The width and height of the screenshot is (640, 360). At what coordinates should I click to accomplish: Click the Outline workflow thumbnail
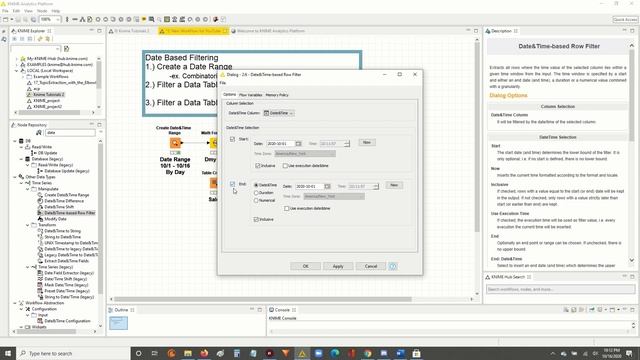coord(118,323)
